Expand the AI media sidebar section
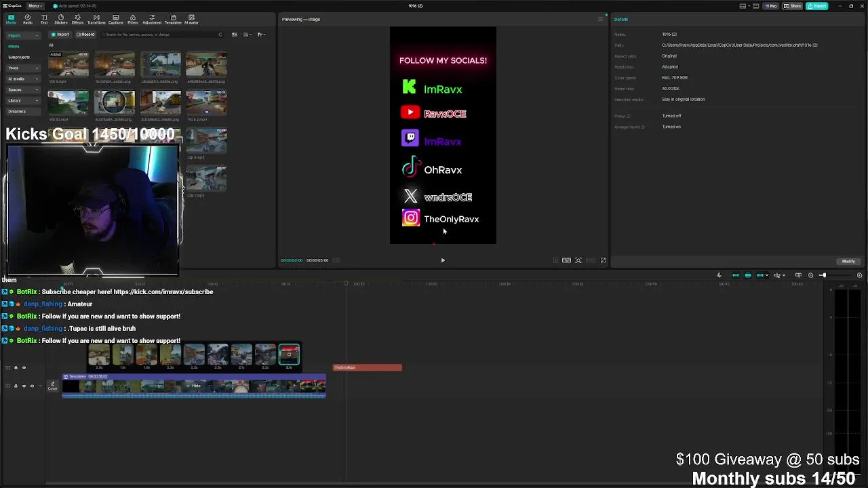This screenshot has width=868, height=488. pyautogui.click(x=22, y=79)
